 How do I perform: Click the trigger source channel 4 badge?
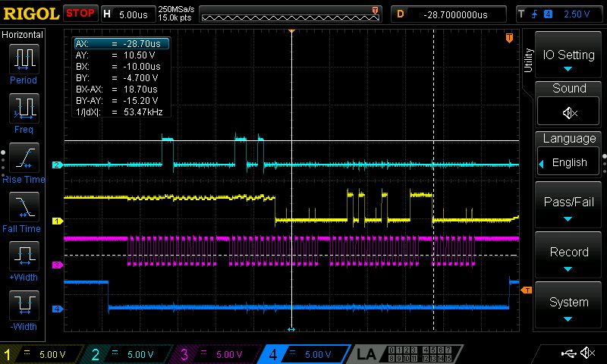tap(548, 14)
